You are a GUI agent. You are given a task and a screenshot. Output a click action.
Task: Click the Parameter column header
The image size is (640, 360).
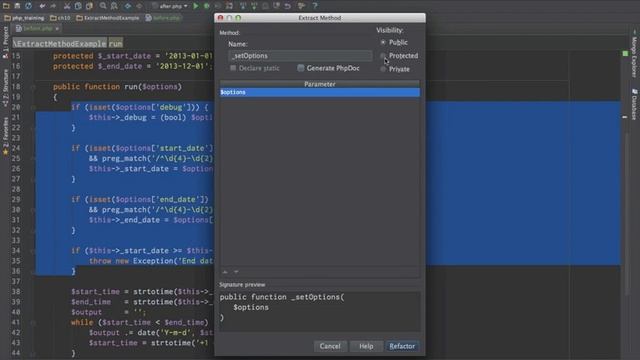point(320,84)
